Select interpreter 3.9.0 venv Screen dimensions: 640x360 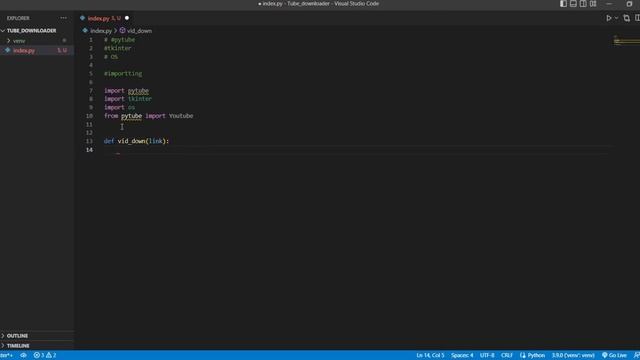point(573,355)
